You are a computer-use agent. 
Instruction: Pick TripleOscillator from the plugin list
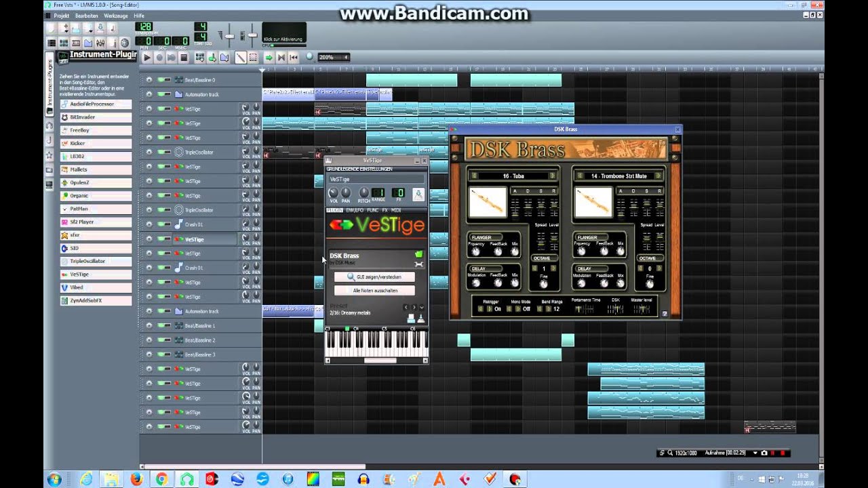click(95, 261)
